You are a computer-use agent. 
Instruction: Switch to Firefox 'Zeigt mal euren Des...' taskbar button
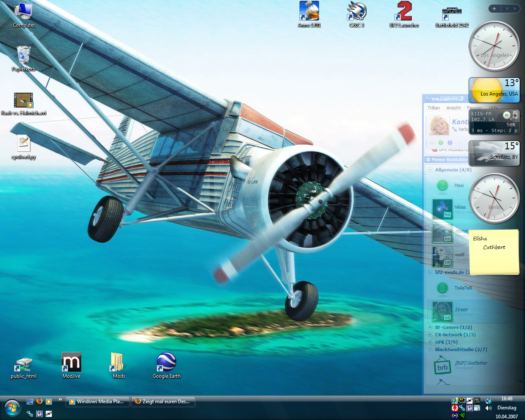(x=163, y=402)
